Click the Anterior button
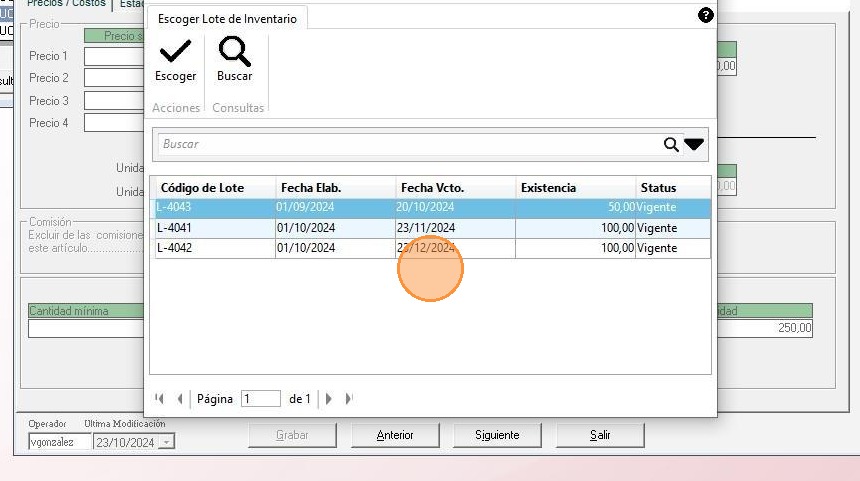 [x=395, y=435]
